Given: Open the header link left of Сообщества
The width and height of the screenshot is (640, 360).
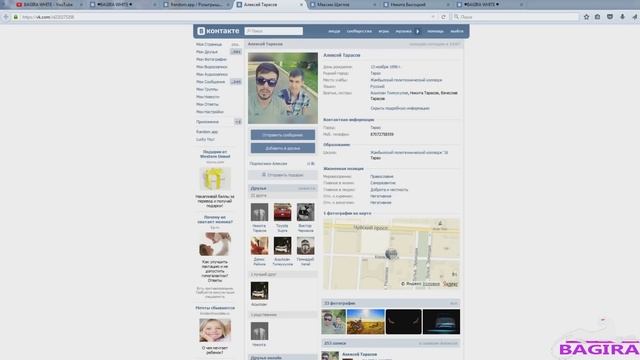Looking at the screenshot, I should 334,31.
